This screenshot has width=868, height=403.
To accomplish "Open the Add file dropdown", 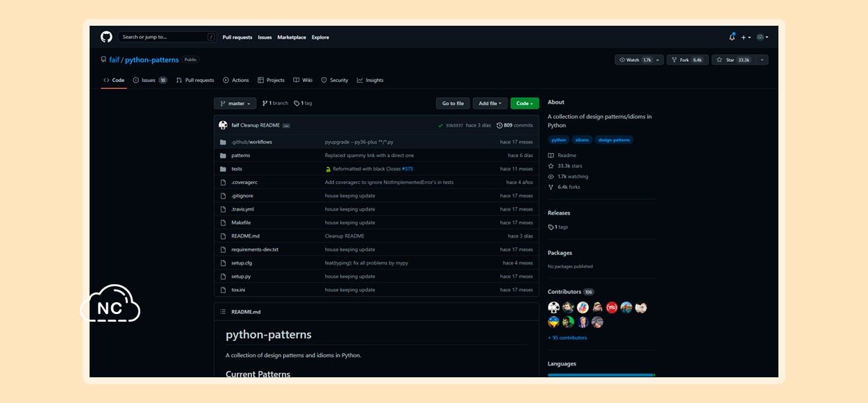I will pos(490,104).
